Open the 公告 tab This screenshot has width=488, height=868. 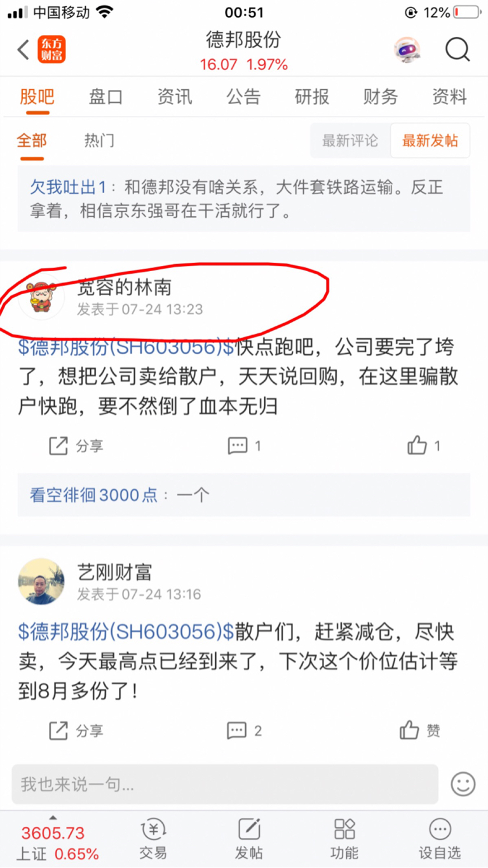(243, 97)
